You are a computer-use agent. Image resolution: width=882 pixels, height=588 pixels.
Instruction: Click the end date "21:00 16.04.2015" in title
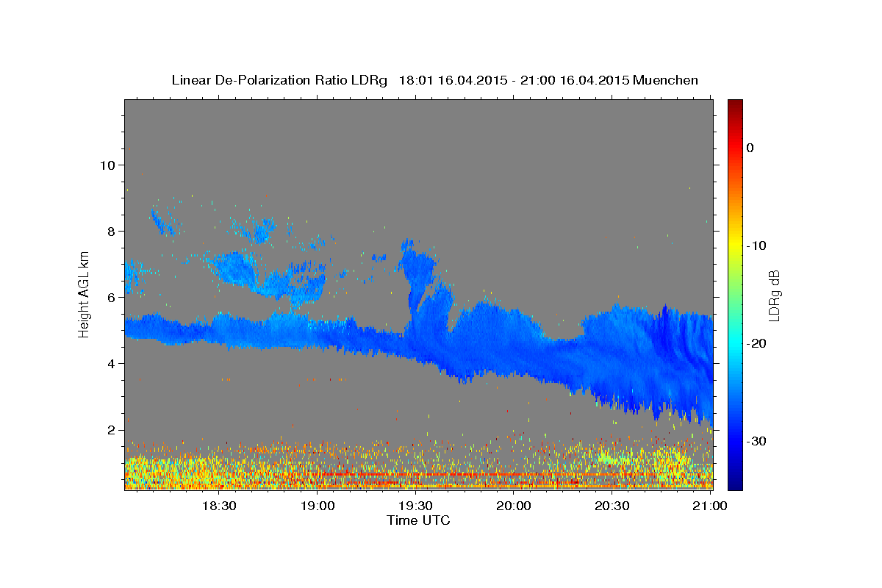click(x=574, y=80)
